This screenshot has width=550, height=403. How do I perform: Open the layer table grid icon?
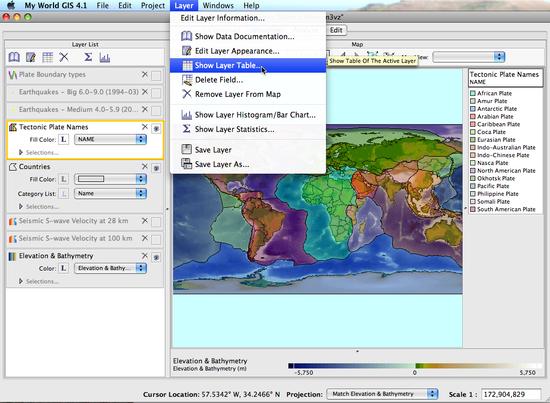click(47, 57)
